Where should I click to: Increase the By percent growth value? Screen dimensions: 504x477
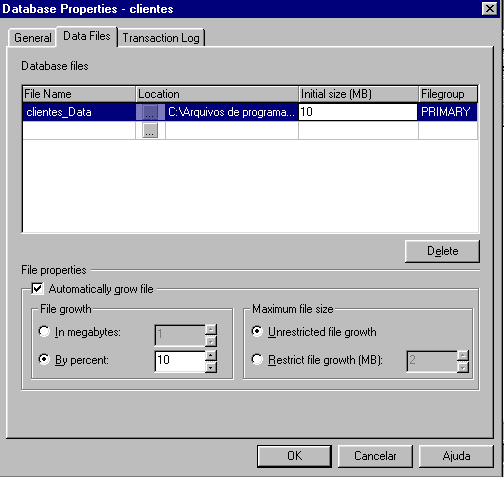pyautogui.click(x=211, y=355)
